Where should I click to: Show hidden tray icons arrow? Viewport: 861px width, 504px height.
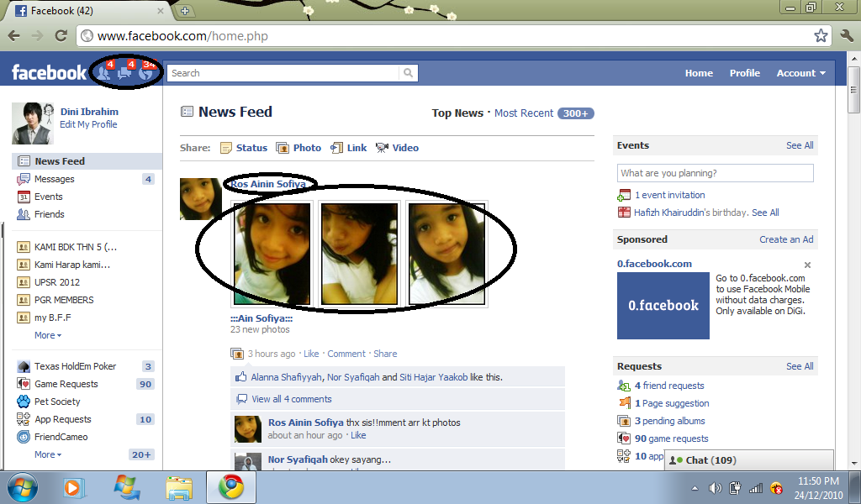click(695, 488)
